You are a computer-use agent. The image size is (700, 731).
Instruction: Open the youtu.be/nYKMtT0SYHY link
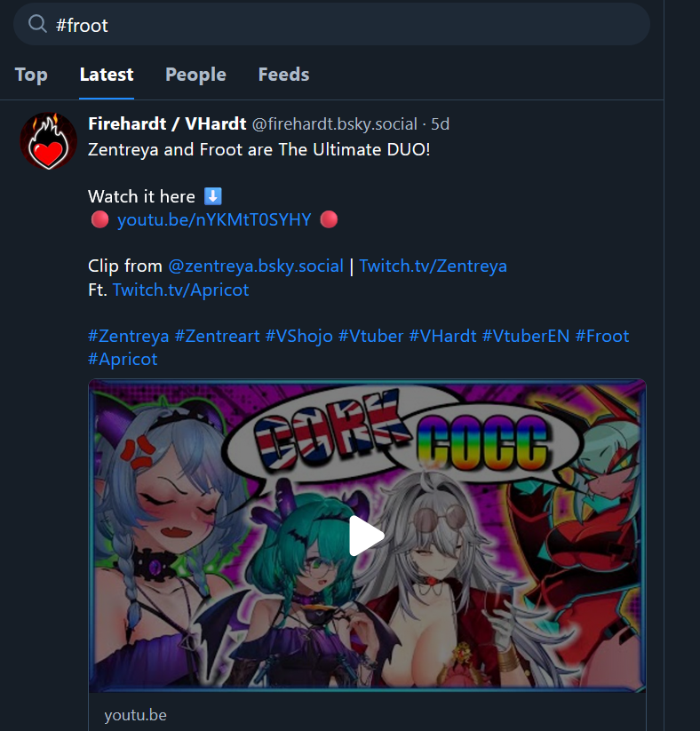point(214,219)
